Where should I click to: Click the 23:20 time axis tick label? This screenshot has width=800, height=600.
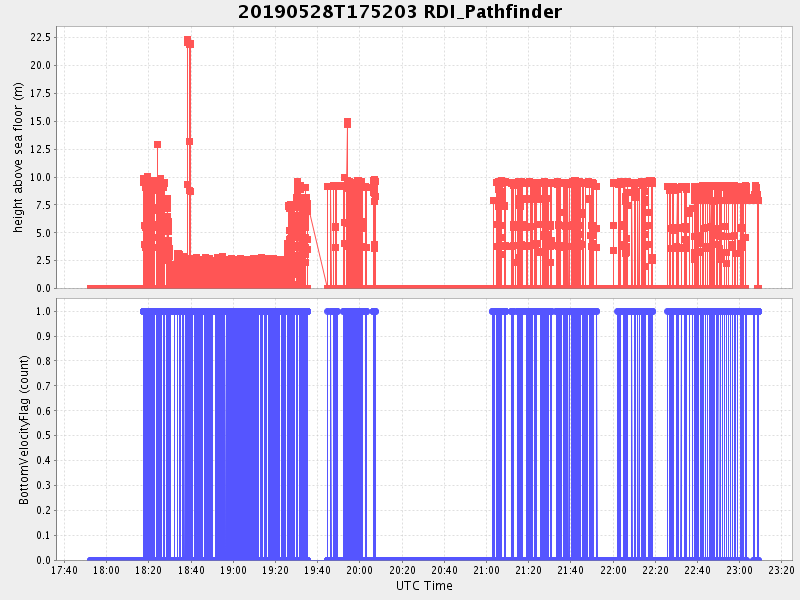click(781, 570)
